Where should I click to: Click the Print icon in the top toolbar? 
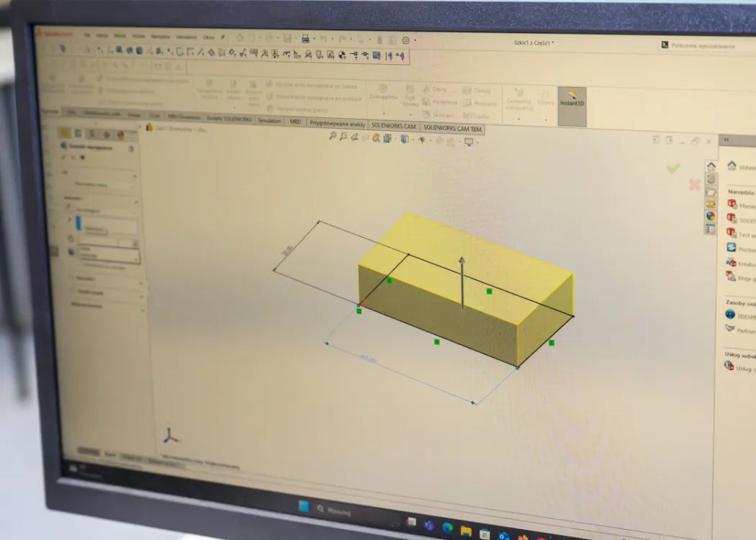305,39
